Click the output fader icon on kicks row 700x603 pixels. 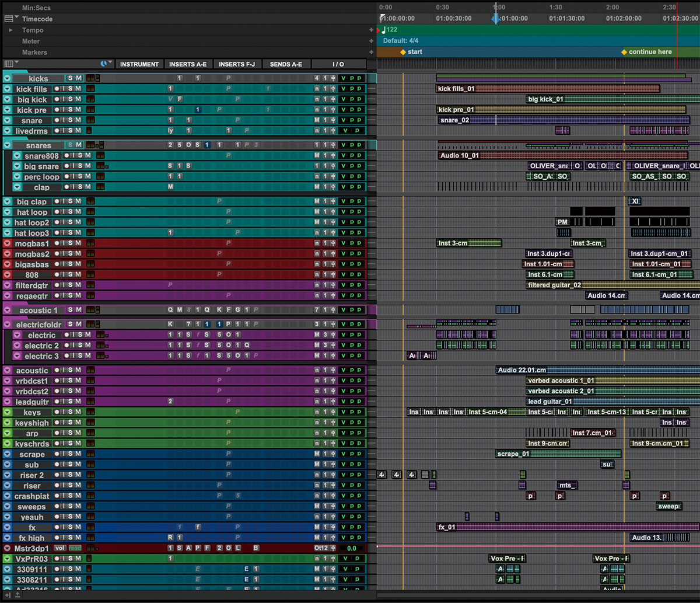coord(333,78)
